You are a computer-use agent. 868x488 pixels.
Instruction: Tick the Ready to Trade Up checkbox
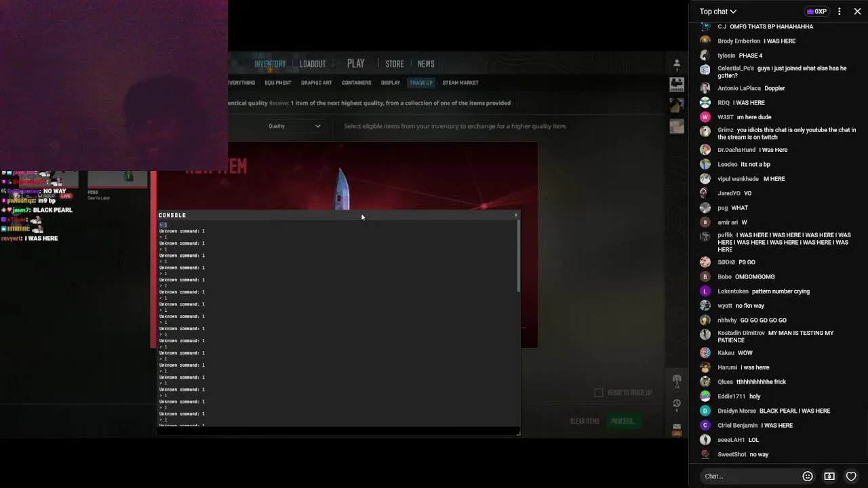click(x=599, y=392)
